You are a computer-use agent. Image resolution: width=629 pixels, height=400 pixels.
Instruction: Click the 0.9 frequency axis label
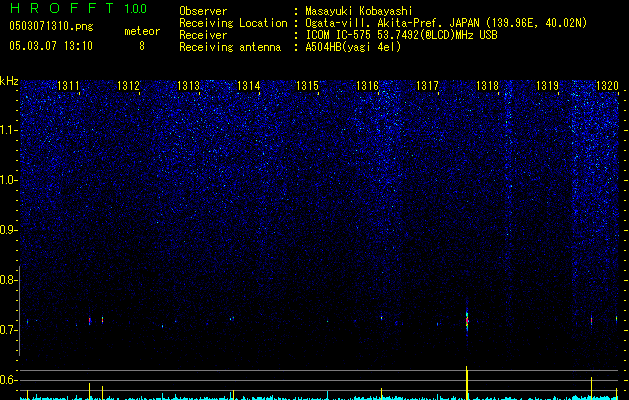(8, 230)
